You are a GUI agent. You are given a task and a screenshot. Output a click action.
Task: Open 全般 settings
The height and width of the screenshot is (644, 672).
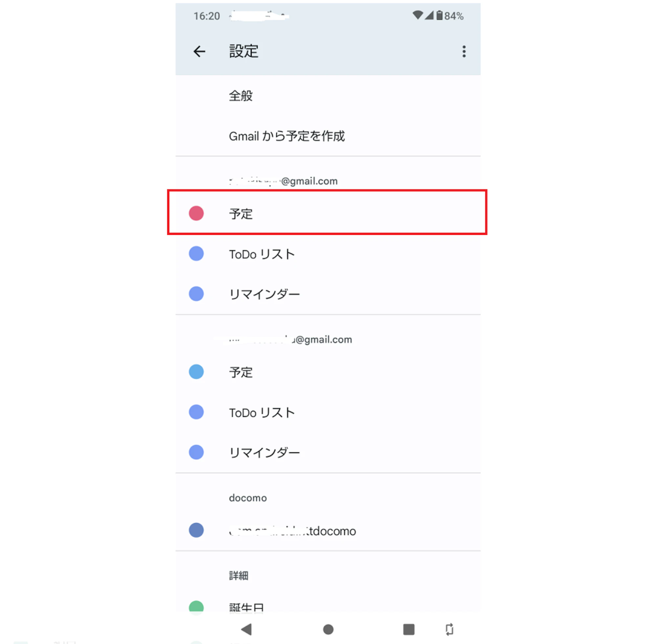click(x=328, y=95)
